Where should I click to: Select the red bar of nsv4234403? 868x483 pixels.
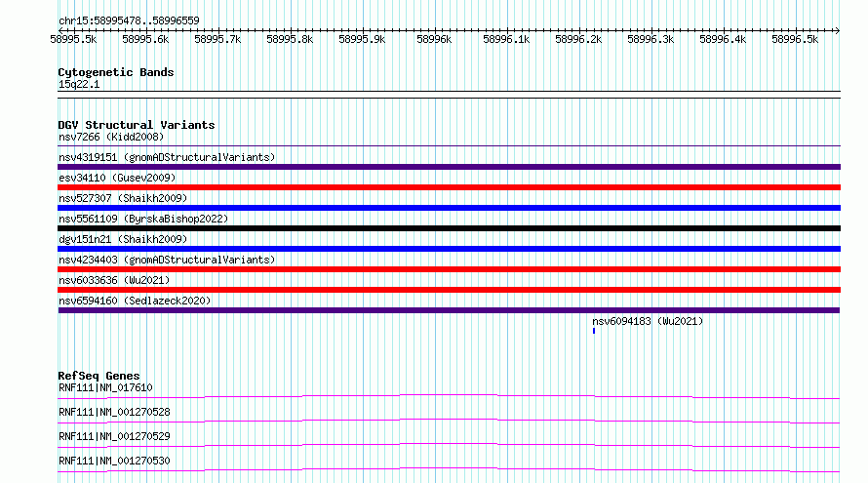[449, 269]
